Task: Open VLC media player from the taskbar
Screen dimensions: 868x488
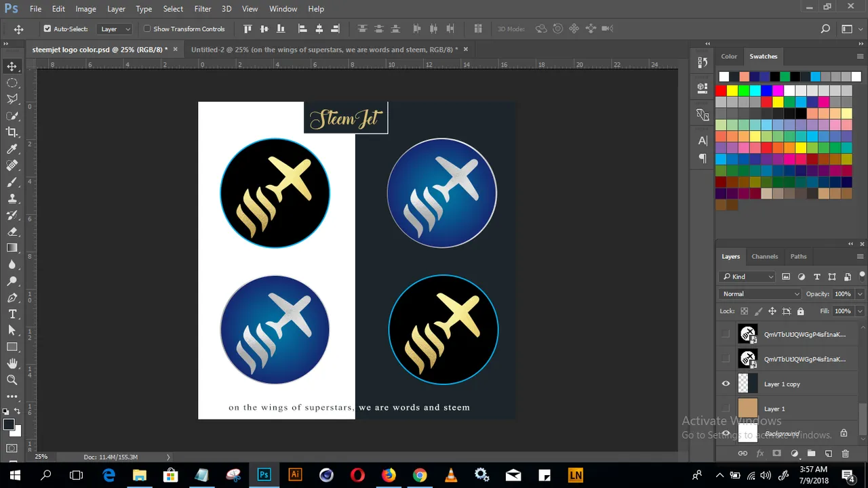Action: click(x=451, y=475)
